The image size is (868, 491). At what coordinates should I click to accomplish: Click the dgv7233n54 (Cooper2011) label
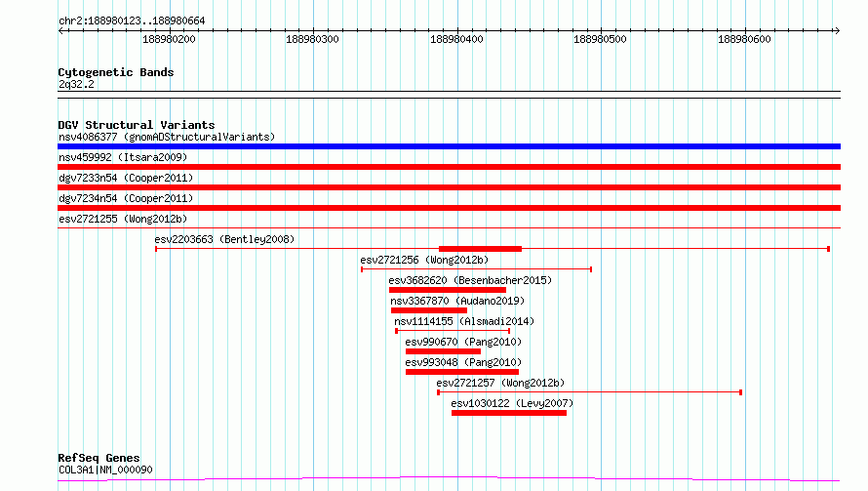point(126,178)
